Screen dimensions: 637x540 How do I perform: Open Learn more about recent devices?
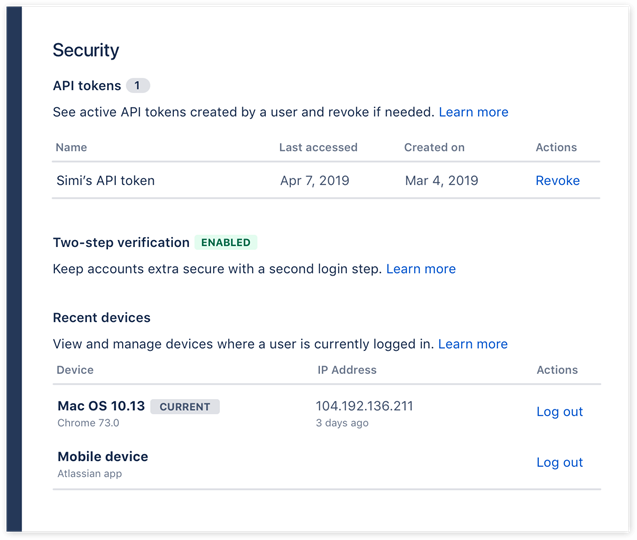pyautogui.click(x=473, y=344)
